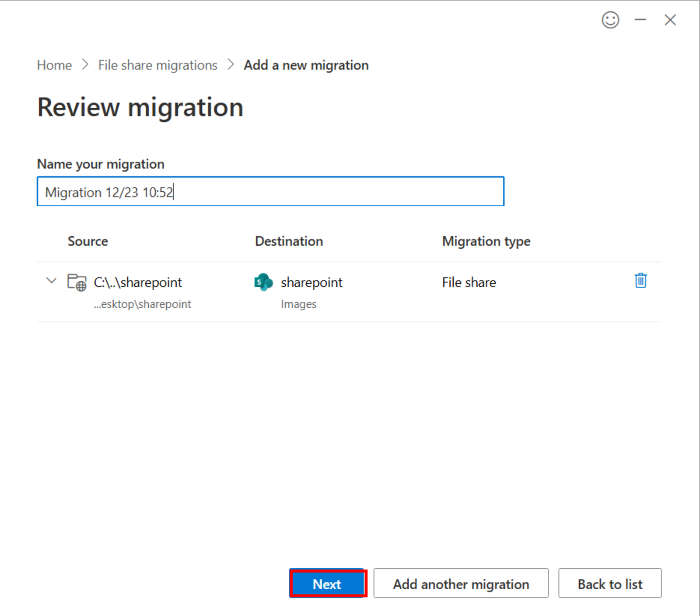Choose Back to list
The height and width of the screenshot is (616, 700).
click(x=610, y=584)
